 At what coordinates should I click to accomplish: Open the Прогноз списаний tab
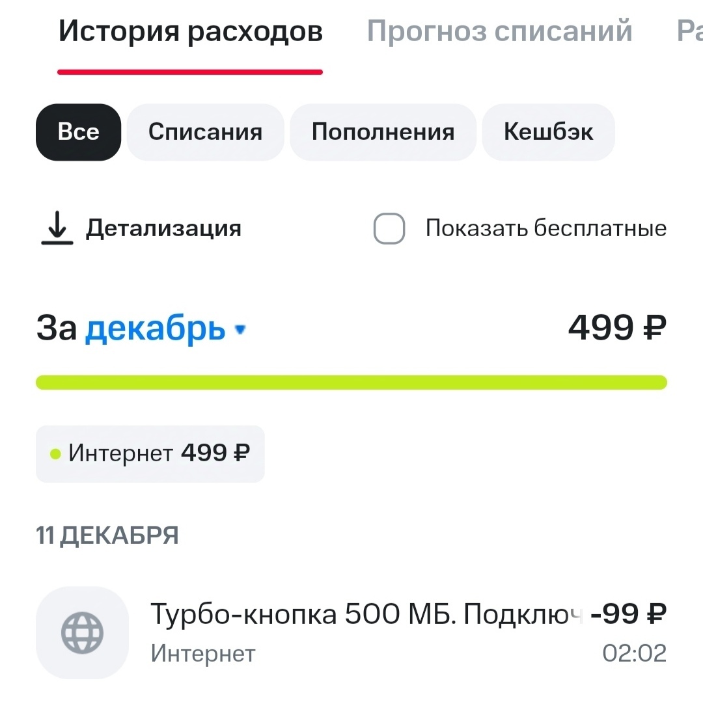[499, 32]
